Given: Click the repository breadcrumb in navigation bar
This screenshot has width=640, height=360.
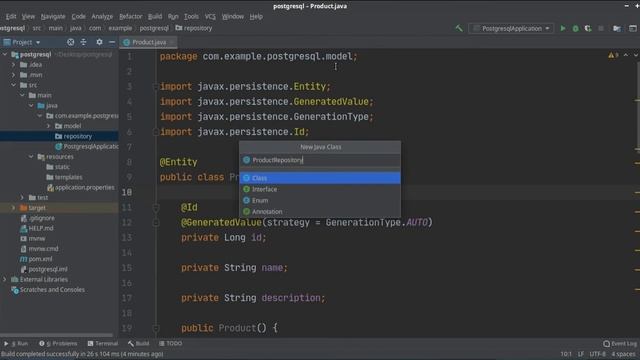Looking at the screenshot, I should tap(194, 28).
